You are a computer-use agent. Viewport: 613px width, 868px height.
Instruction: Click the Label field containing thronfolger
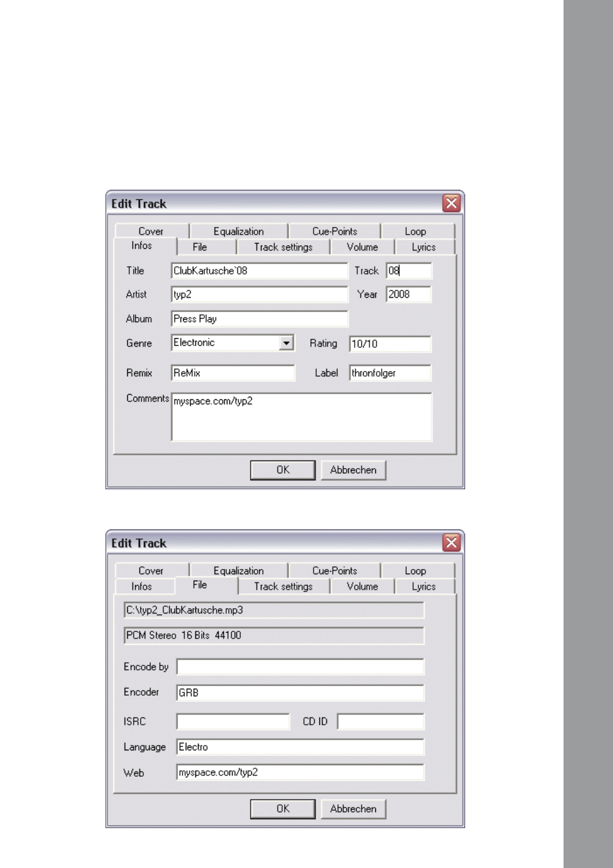coord(390,373)
